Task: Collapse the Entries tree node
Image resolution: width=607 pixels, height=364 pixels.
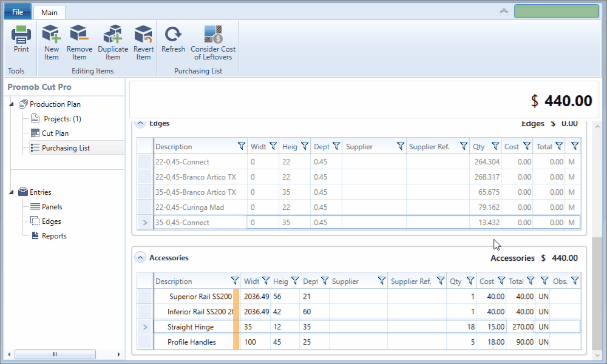Action: point(12,192)
